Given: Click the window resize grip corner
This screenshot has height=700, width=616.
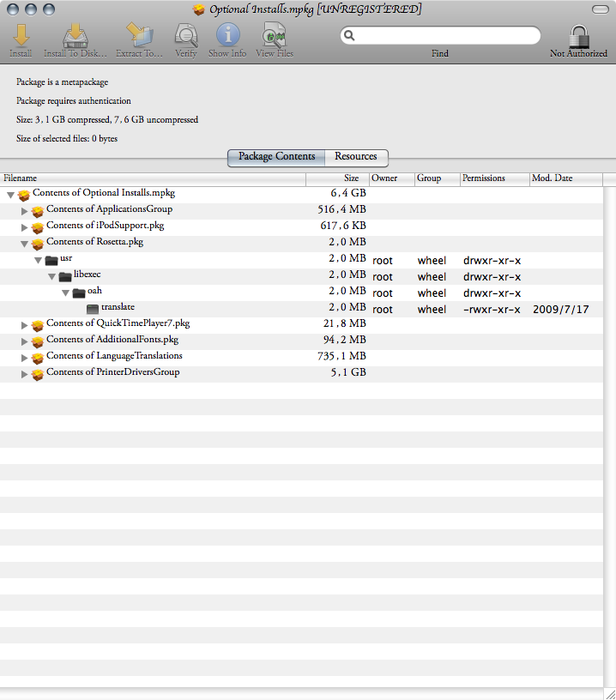Looking at the screenshot, I should (610, 694).
